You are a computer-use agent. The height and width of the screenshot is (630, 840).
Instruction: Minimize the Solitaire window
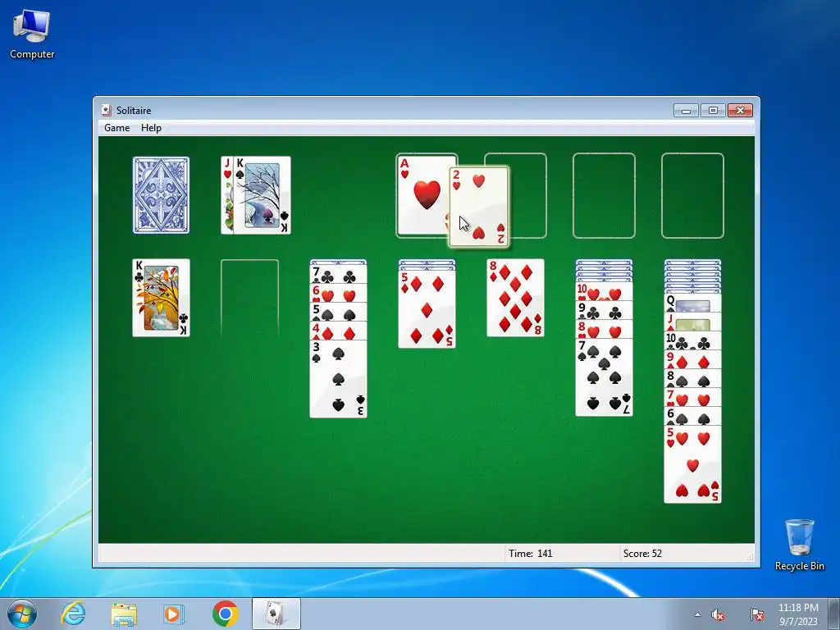687,111
